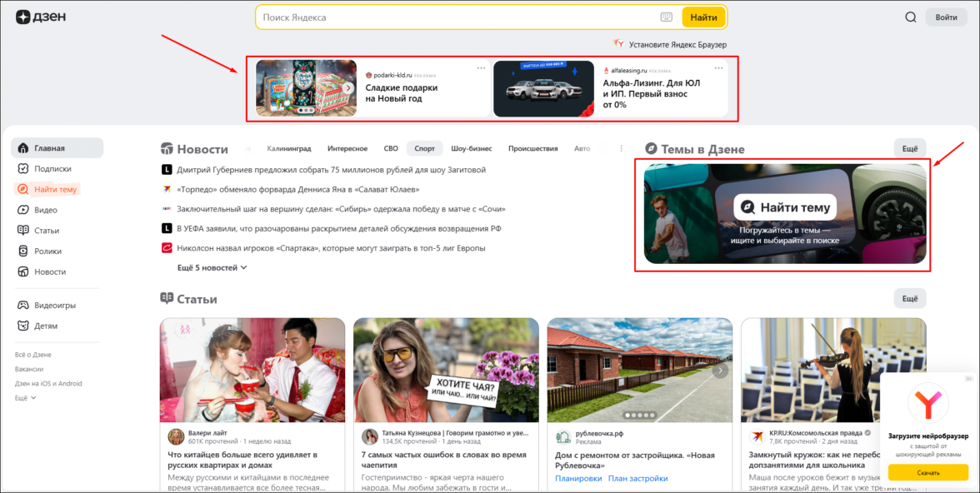Click the vertical dots after news tabs
This screenshot has height=493, width=980.
point(621,149)
